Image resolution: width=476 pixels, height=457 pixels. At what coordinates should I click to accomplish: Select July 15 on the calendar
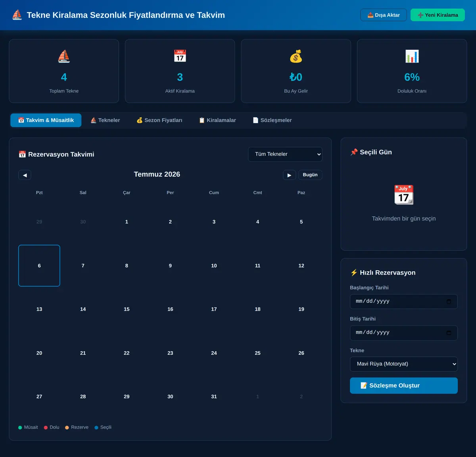click(127, 309)
